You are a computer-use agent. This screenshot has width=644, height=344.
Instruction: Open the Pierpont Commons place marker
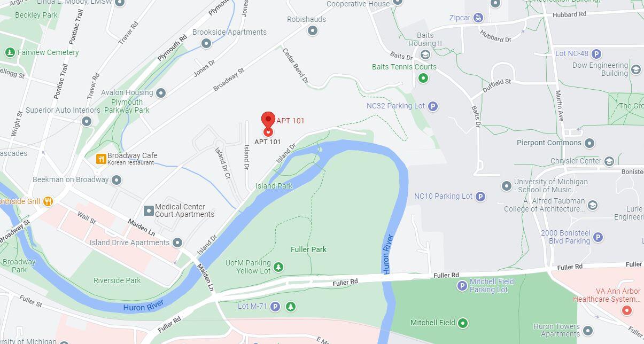(x=589, y=143)
